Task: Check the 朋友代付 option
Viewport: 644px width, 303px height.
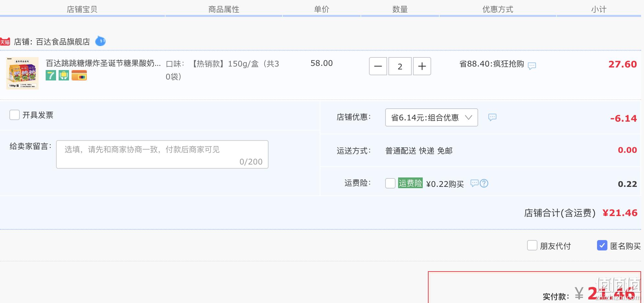Action: [532, 246]
